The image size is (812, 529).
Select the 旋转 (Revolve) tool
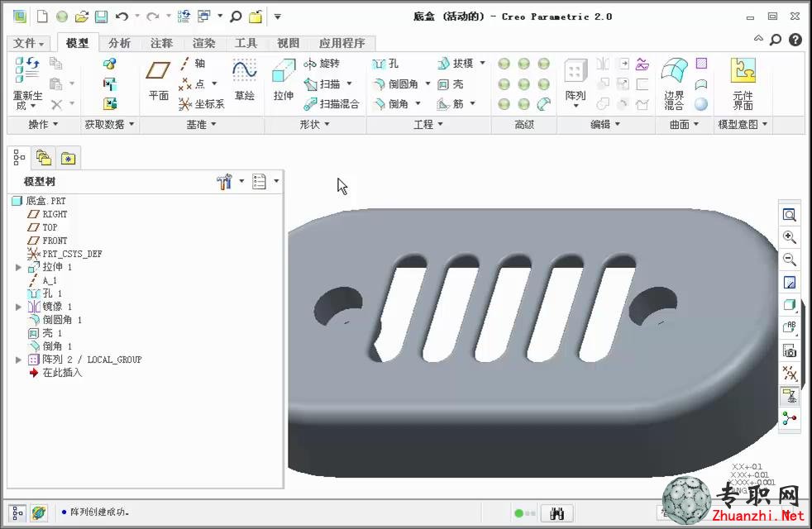click(322, 64)
